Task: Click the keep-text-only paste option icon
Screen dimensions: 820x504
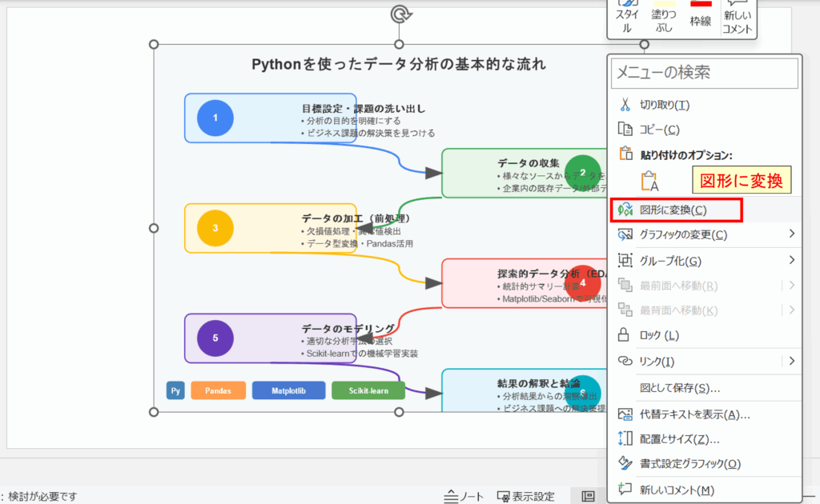Action: (649, 181)
